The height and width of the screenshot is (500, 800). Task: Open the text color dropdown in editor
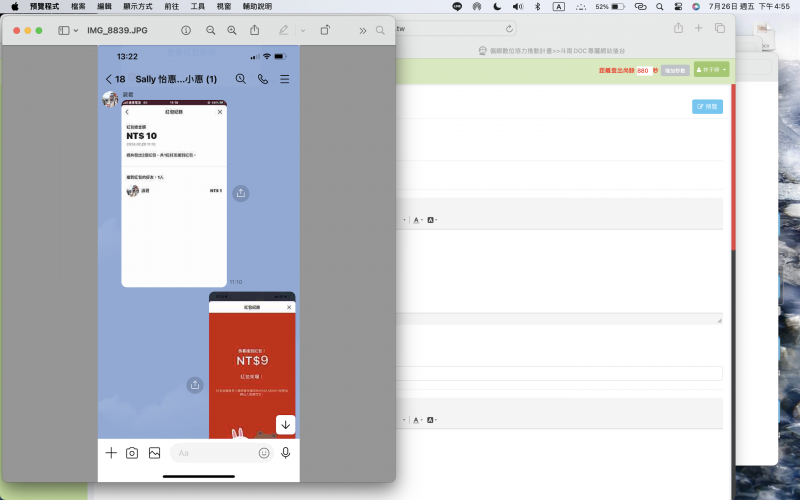417,220
